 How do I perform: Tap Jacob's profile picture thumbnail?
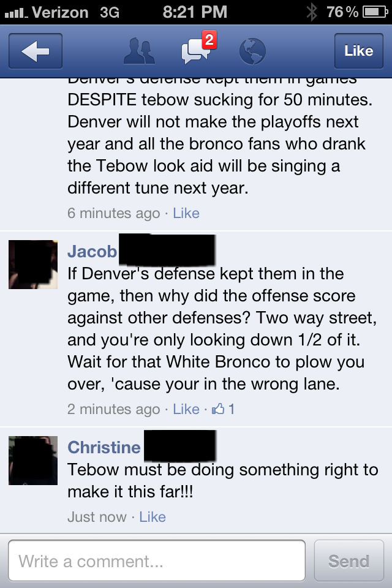tap(33, 265)
